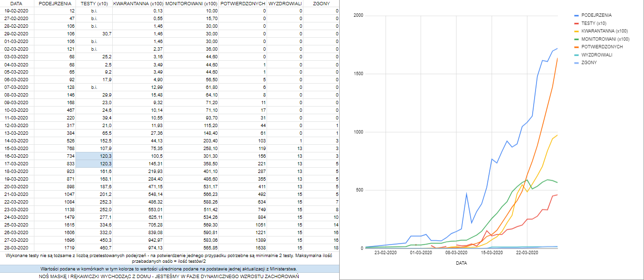Click the DATA axis title below the chart
Screen dimensions: 644x280
click(x=461, y=263)
